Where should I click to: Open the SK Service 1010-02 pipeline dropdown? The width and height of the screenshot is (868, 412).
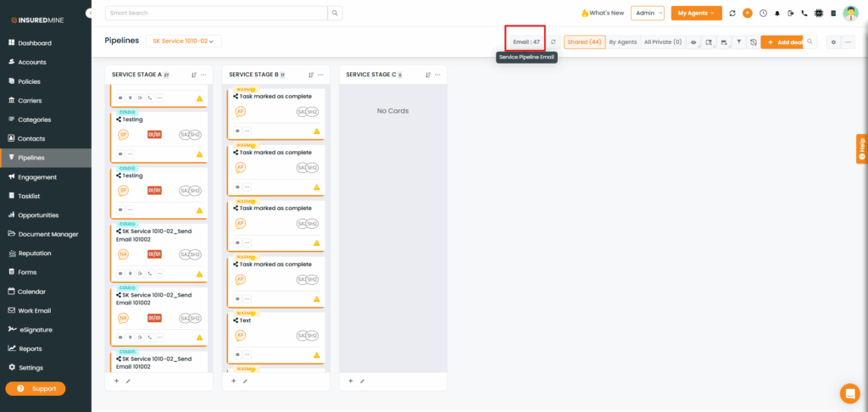(183, 41)
